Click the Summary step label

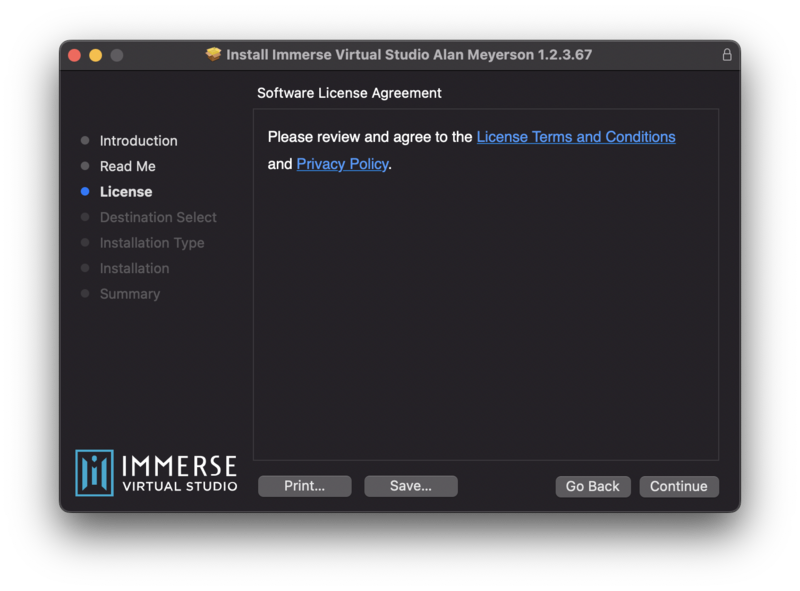(x=130, y=294)
